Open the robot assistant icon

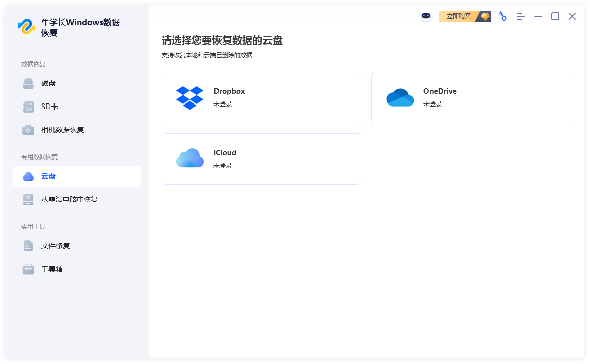(426, 16)
